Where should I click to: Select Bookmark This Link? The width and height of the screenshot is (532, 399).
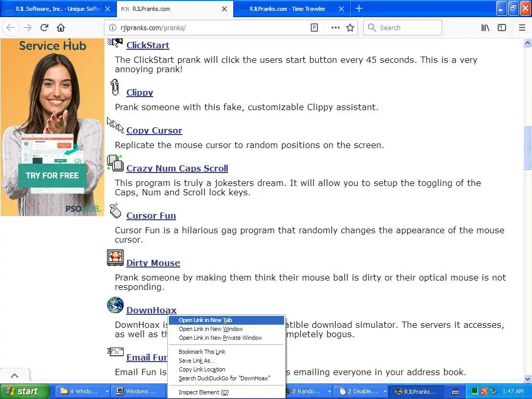227,352
